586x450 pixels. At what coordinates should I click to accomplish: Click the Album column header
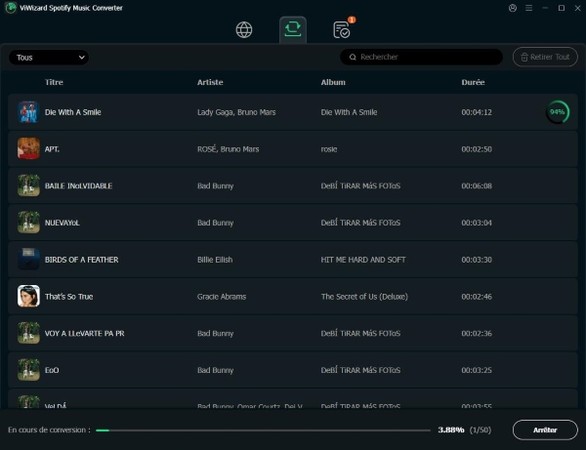pyautogui.click(x=333, y=82)
